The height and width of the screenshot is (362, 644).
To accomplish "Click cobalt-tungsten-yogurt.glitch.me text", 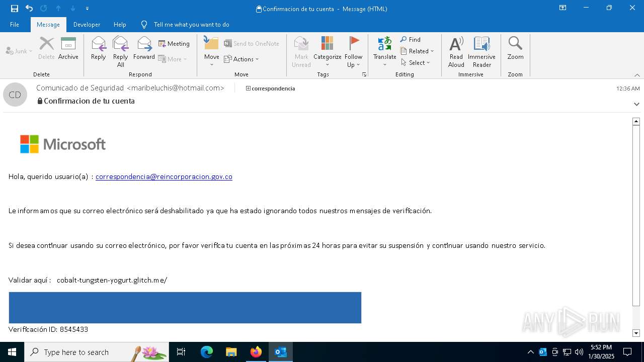I will [x=112, y=280].
